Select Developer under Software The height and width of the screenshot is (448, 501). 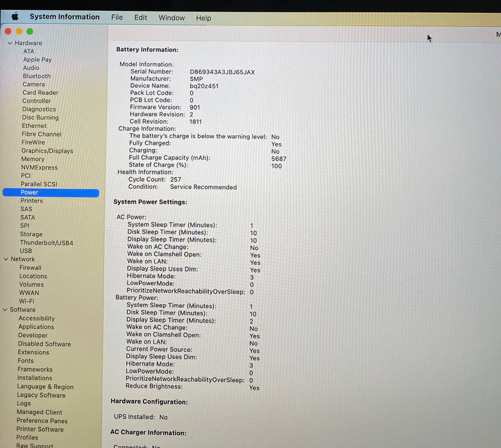(33, 335)
